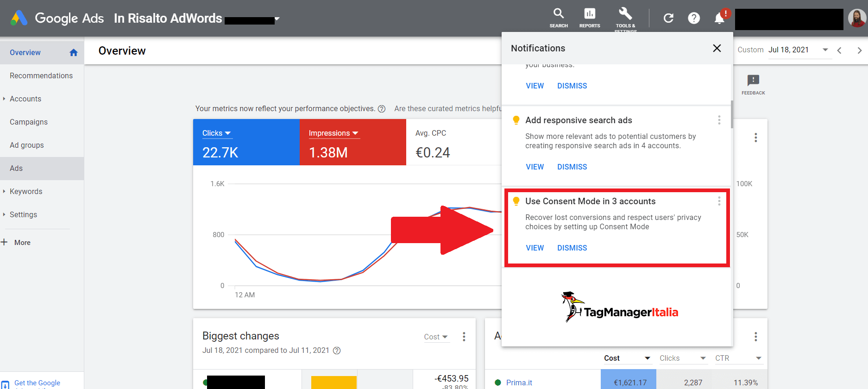868x389 pixels.
Task: Expand the Keywords sidebar item
Action: tap(4, 191)
